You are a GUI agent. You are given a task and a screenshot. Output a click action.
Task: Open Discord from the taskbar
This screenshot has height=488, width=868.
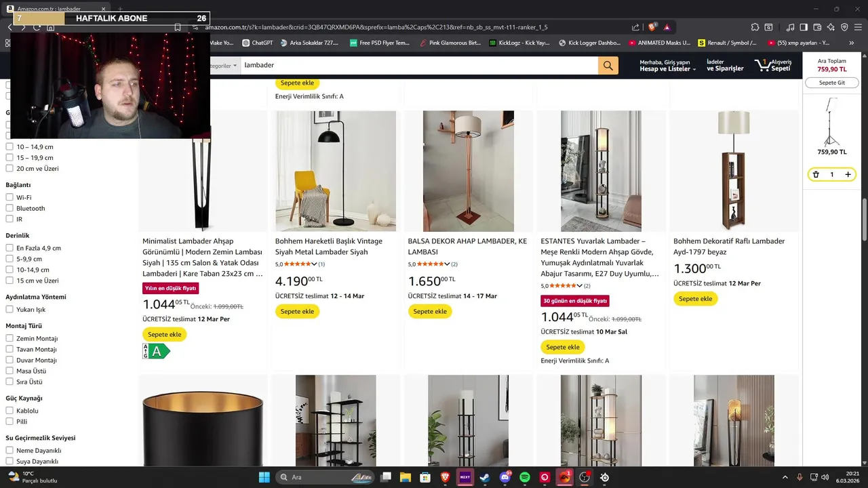[x=505, y=477]
